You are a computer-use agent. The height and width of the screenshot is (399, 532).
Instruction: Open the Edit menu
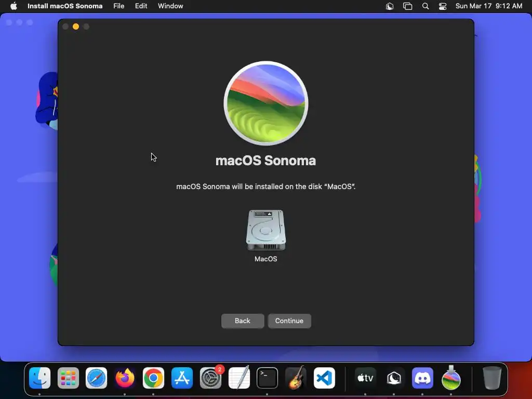(141, 6)
